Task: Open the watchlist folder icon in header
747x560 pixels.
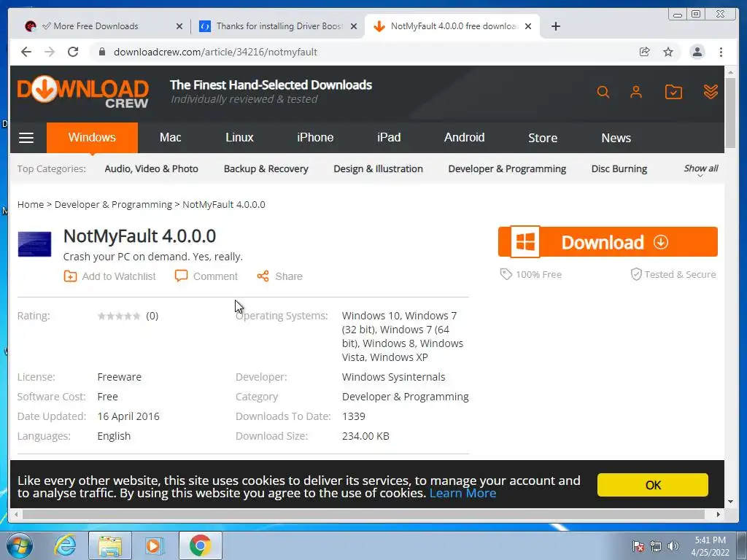Action: tap(673, 91)
